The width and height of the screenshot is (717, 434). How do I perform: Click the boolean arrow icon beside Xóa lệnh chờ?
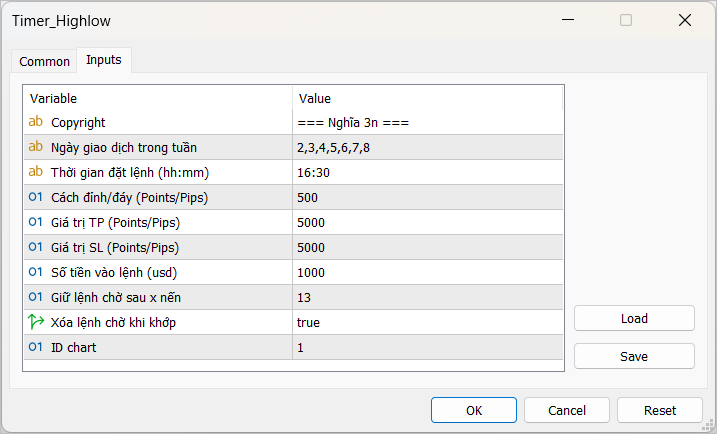pyautogui.click(x=36, y=322)
